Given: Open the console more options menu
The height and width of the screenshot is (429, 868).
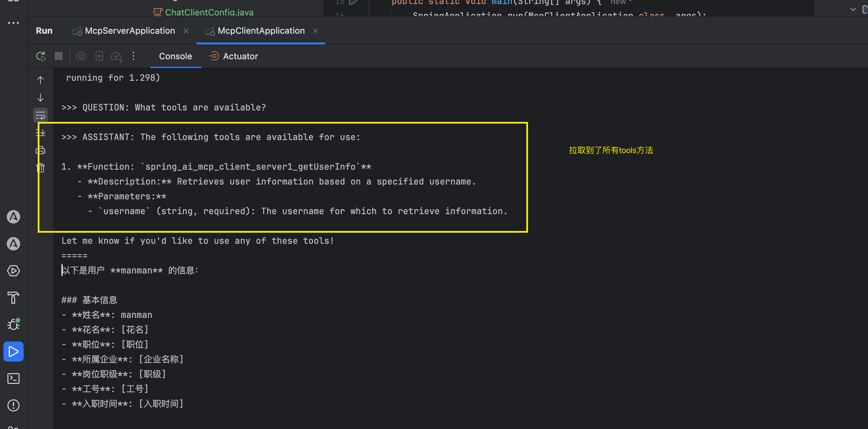Looking at the screenshot, I should point(133,56).
